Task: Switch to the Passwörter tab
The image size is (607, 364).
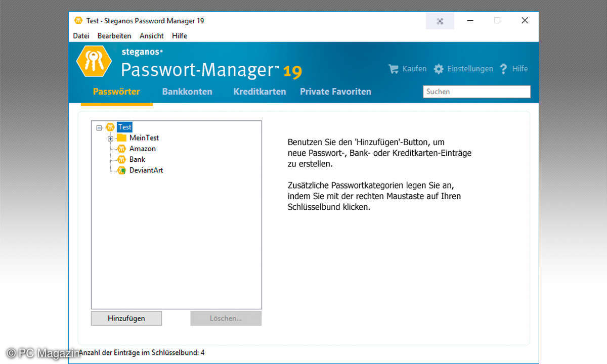Action: pos(116,92)
